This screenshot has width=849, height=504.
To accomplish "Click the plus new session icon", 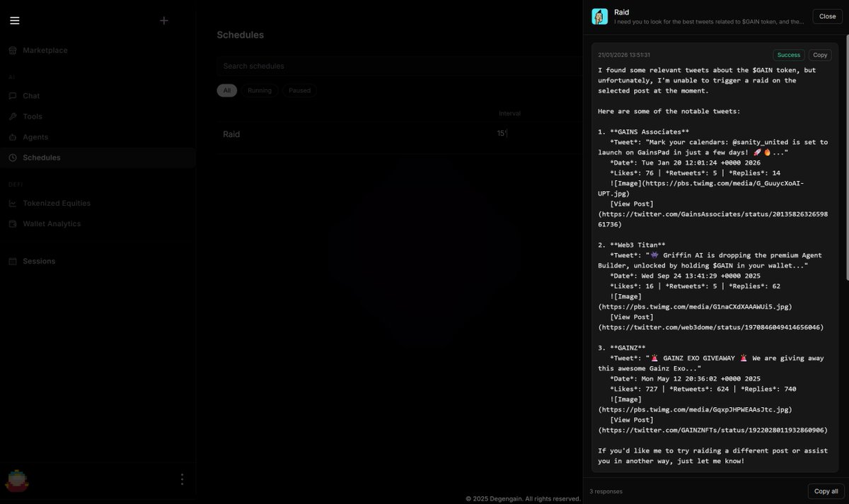I will tap(164, 20).
